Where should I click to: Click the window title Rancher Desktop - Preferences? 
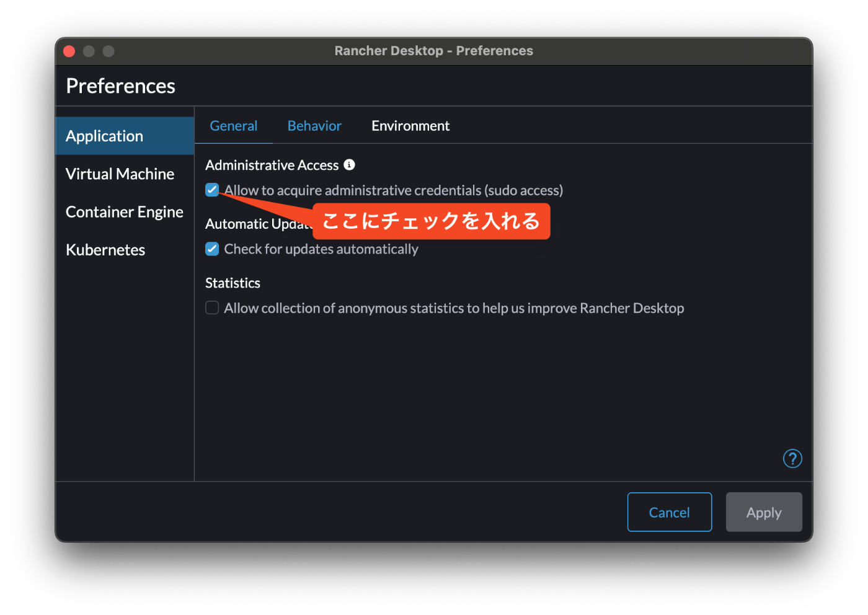(x=434, y=51)
